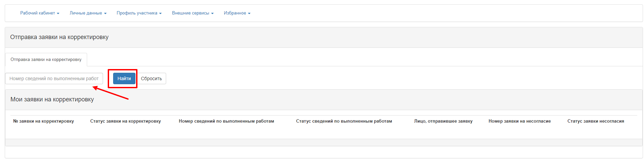Screen dimensions: 644x161
Task: Click the caret arrow next to Рабочий кабинет
Action: point(58,13)
